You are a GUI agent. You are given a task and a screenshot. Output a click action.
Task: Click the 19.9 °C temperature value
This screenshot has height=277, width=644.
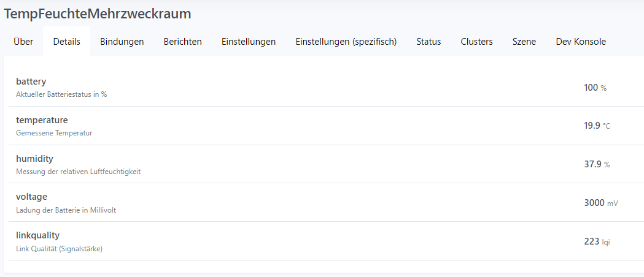coord(597,126)
